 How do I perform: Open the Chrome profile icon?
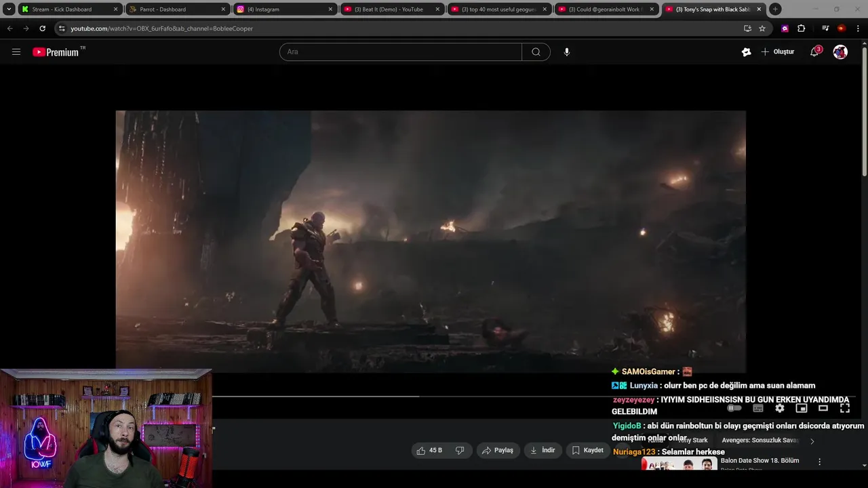(841, 28)
